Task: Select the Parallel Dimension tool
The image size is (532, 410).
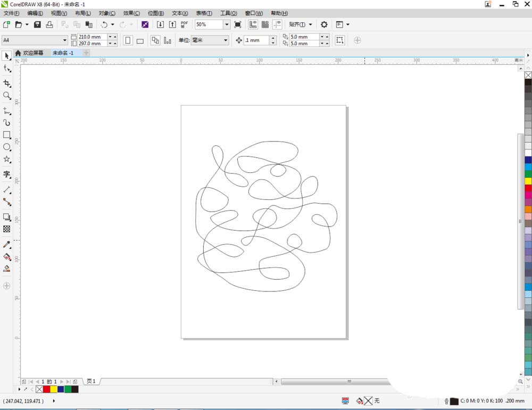Action: coord(6,189)
